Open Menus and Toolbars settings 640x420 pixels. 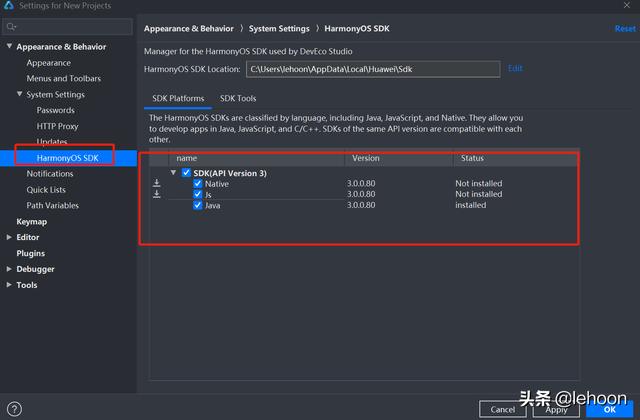coord(64,78)
